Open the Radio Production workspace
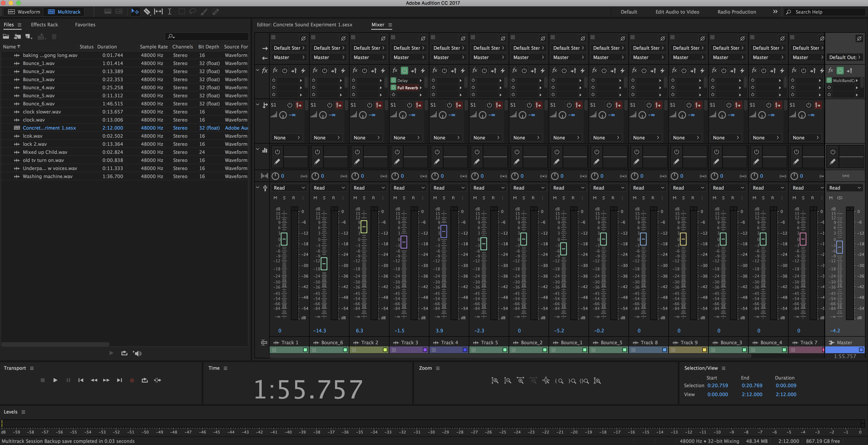 click(737, 12)
